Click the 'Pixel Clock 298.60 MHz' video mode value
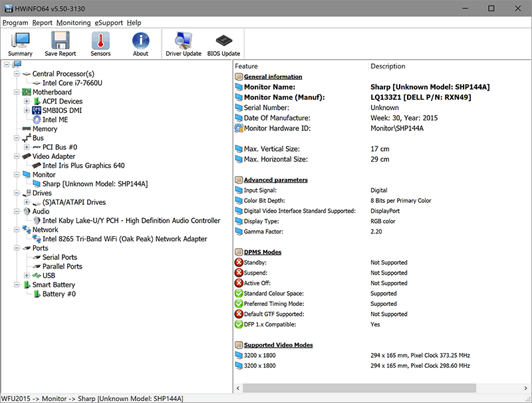The image size is (532, 403). [x=440, y=365]
